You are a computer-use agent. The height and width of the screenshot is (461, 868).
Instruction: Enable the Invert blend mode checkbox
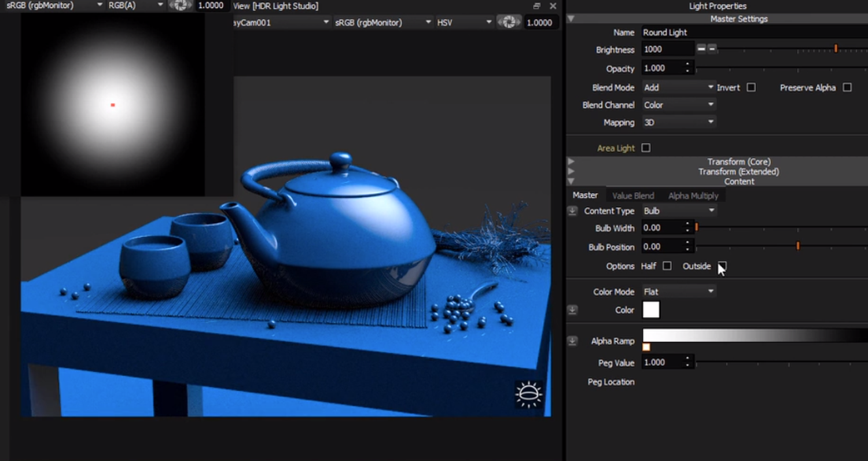point(751,87)
